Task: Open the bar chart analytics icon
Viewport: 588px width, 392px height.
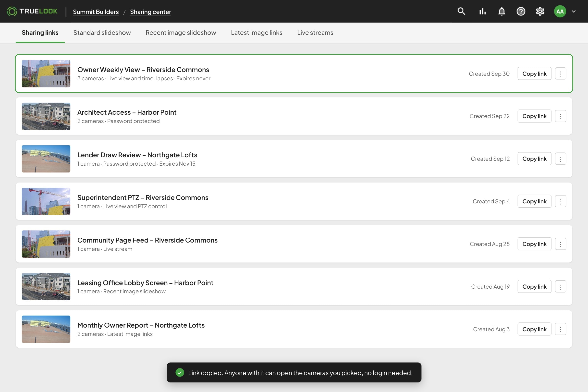Action: click(482, 11)
